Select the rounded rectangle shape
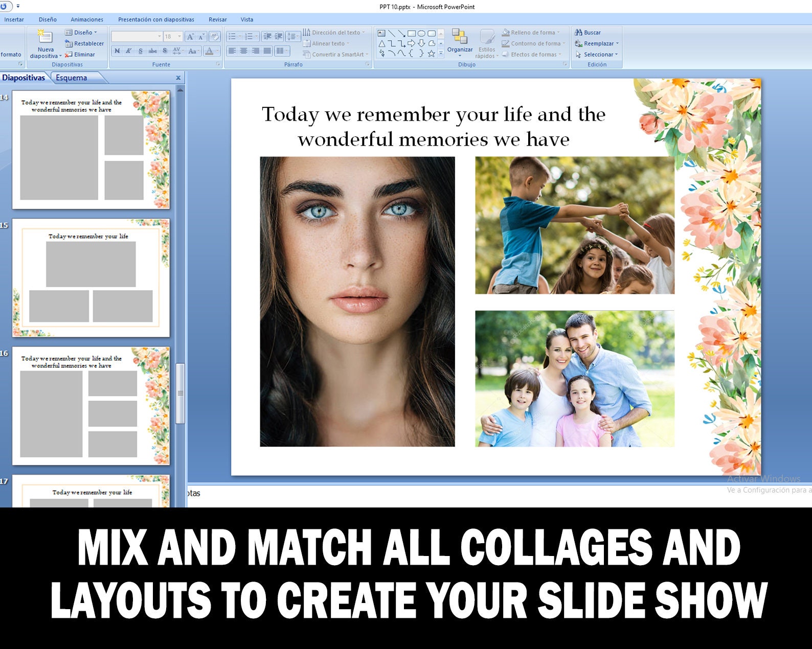 pos(432,33)
